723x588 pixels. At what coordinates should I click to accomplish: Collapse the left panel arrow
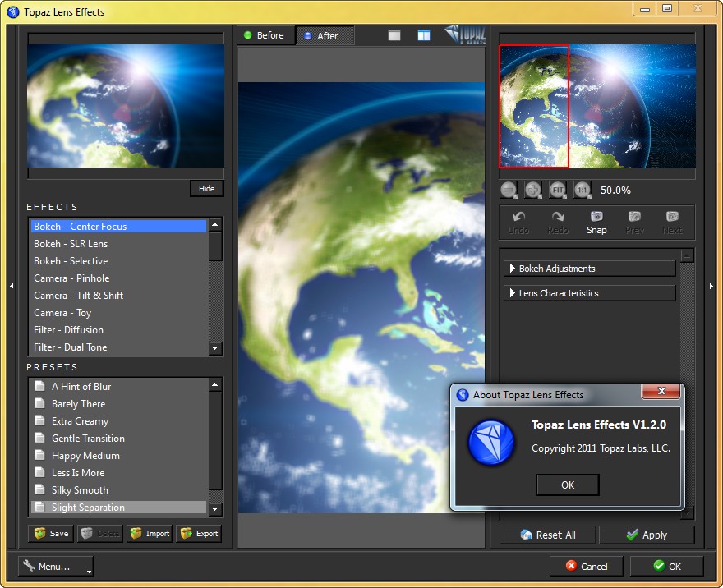click(x=12, y=286)
